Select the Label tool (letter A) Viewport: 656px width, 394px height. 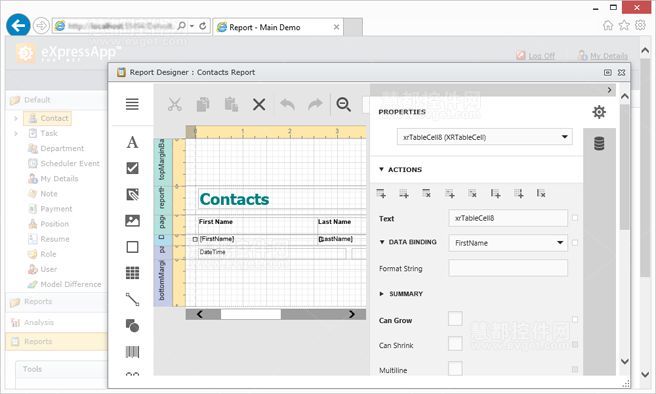coord(132,142)
